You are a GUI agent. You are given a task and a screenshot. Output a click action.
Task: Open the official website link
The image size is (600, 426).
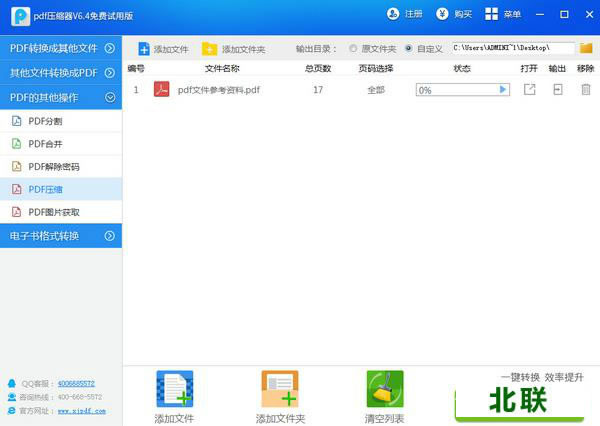click(82, 411)
